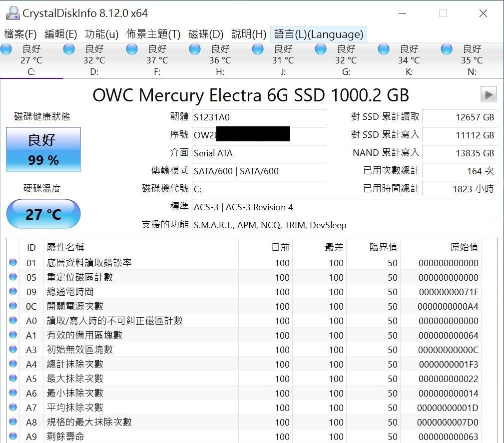Screen dimensions: 504x443
Task: Select the D: disk status orb
Action: tap(69, 49)
